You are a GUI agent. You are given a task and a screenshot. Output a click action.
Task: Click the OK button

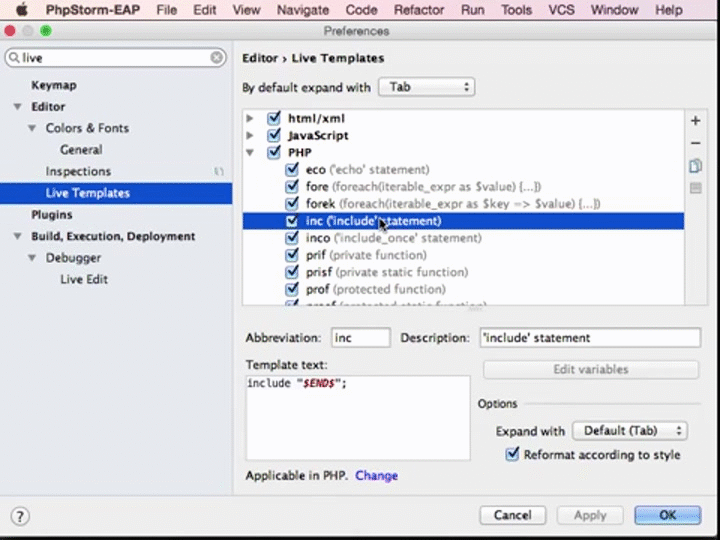click(x=668, y=515)
